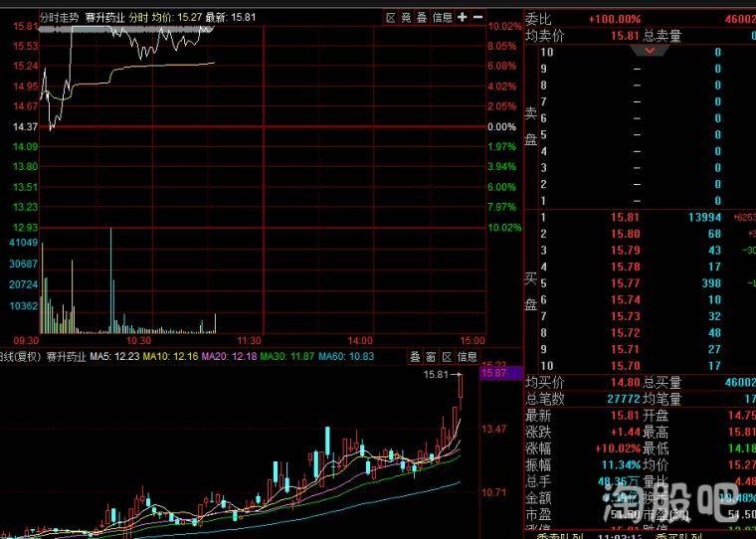Select the MA10: 12.16 indicator label
This screenshot has width=756, height=539.
click(x=171, y=357)
